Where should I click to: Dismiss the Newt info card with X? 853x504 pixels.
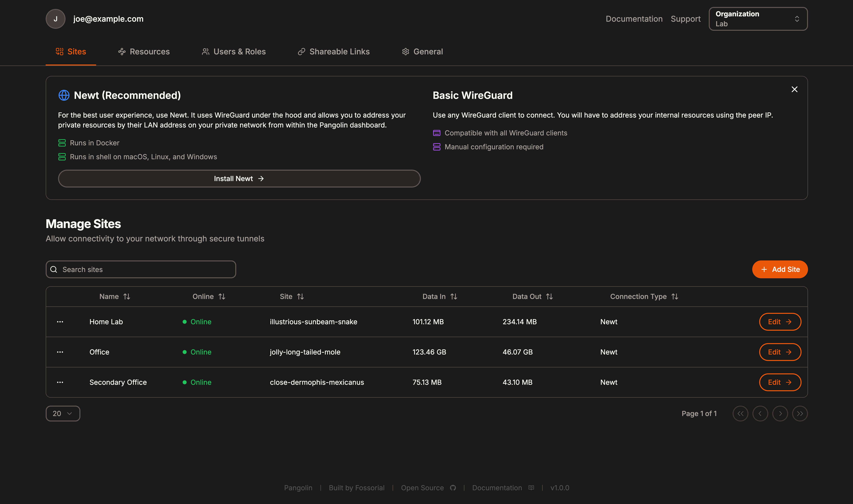tap(794, 89)
